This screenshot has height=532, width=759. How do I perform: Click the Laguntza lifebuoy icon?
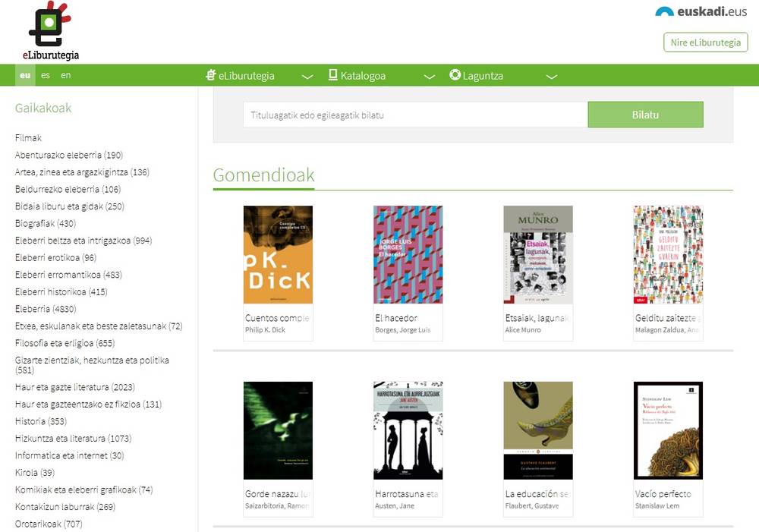click(x=455, y=75)
